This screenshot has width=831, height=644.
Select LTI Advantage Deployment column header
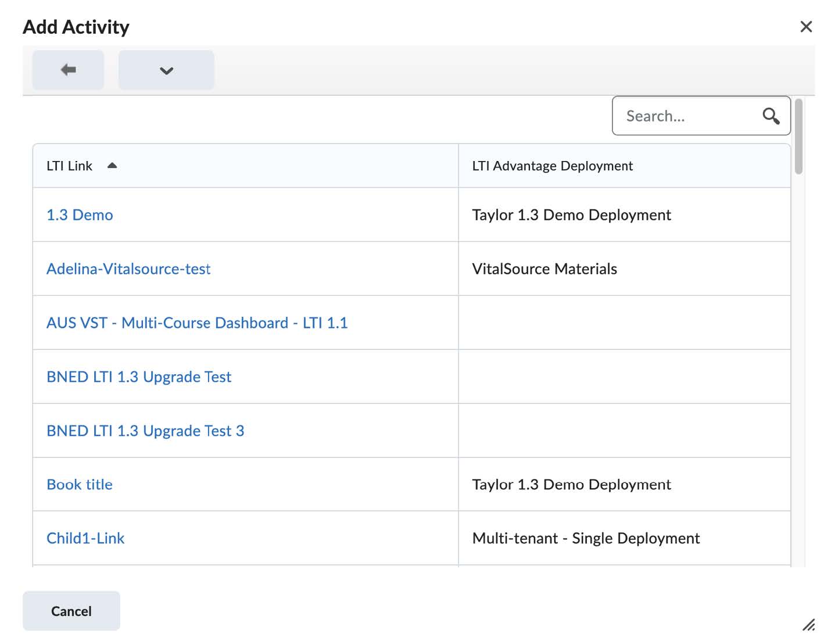pos(552,166)
